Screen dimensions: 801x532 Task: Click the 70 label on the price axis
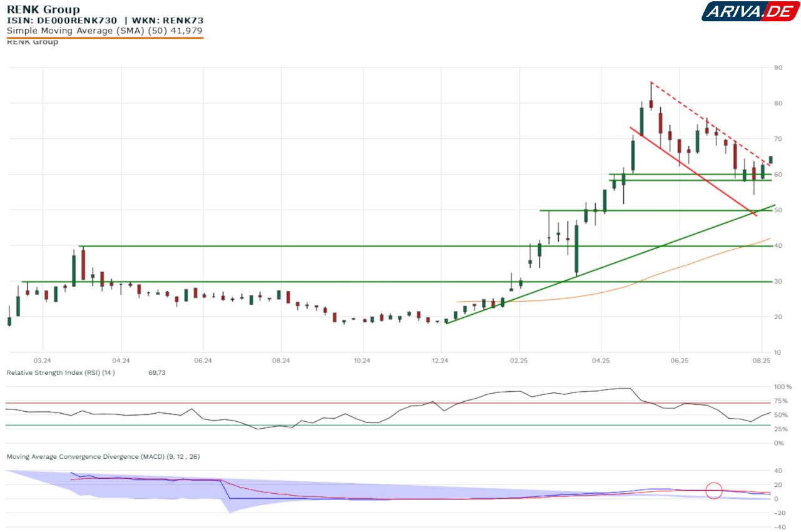point(778,139)
